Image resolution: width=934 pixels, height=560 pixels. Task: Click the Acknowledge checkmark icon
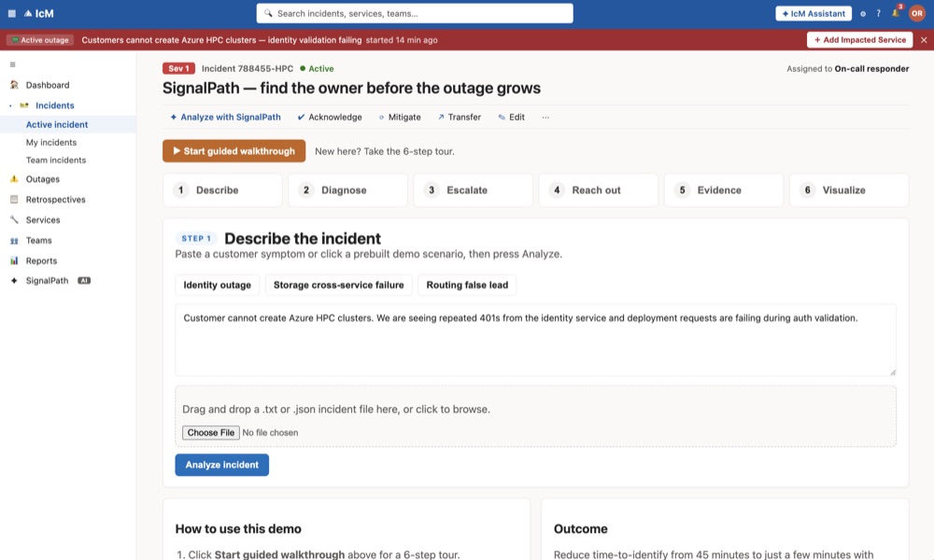301,118
